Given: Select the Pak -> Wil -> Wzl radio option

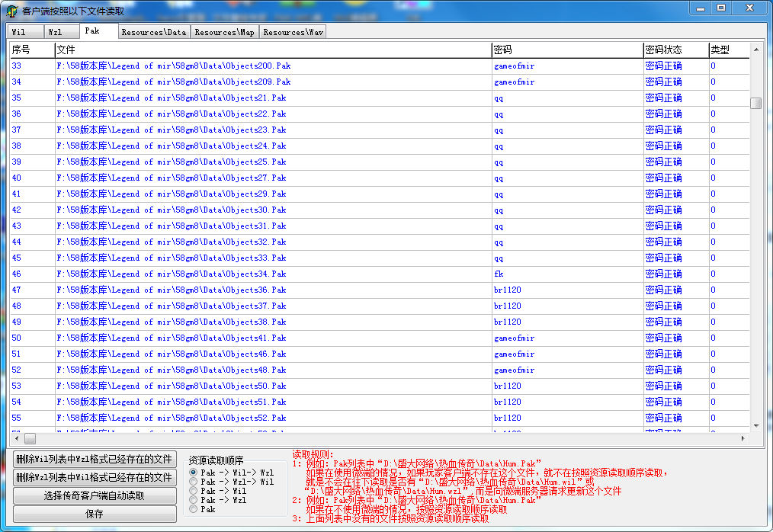Looking at the screenshot, I should click(194, 473).
